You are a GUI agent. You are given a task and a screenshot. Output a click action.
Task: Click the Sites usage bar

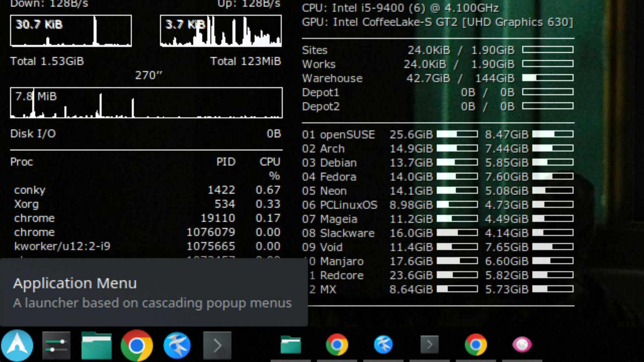click(x=548, y=50)
